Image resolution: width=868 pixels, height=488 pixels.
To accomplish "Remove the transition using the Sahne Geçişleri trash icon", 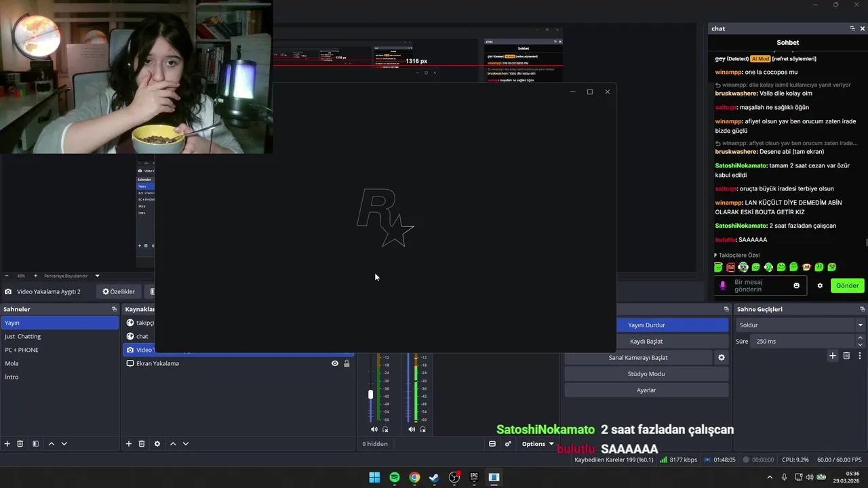I will [x=846, y=356].
